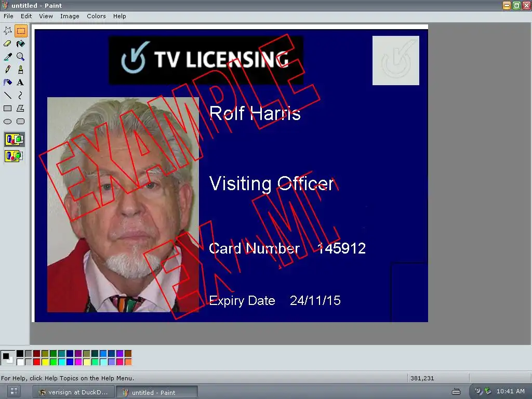Pick the orange color swatch
This screenshot has height=399, width=532.
(128, 362)
